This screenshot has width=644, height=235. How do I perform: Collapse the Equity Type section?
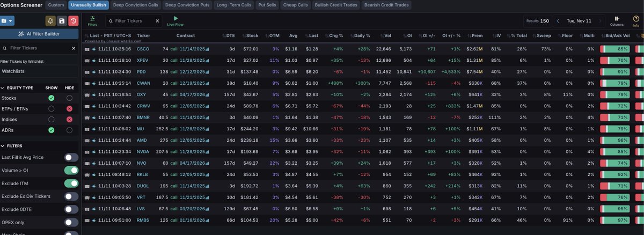coord(3,87)
